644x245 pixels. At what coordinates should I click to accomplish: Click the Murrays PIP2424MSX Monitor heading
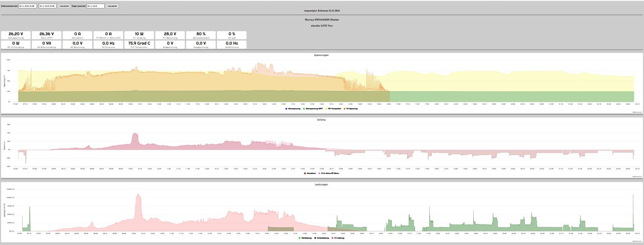(x=322, y=20)
